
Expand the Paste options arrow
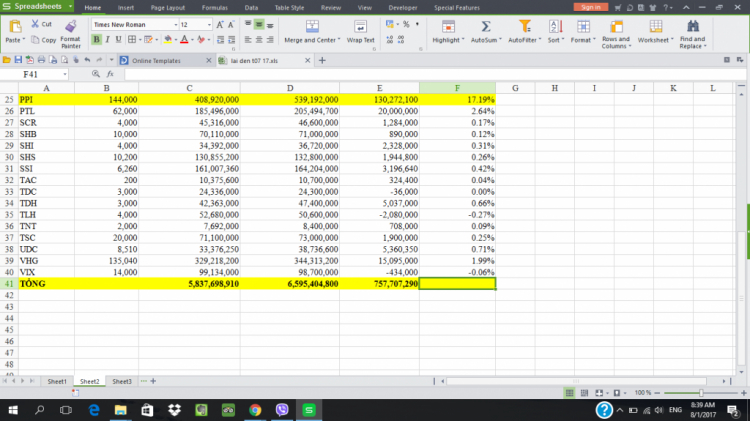23,40
